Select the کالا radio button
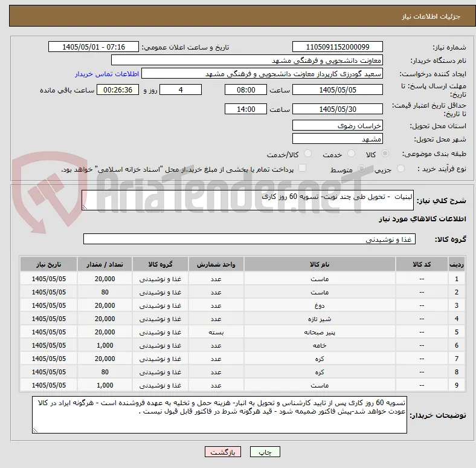 point(385,154)
